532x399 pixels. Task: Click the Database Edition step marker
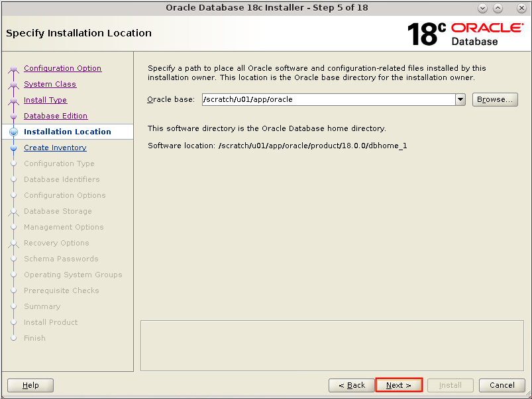coord(15,116)
